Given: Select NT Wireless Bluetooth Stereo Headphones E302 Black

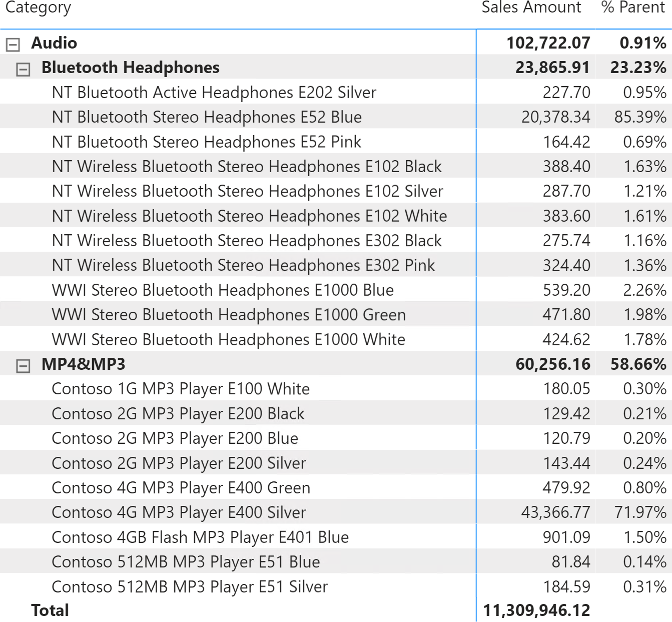Looking at the screenshot, I should [x=247, y=241].
